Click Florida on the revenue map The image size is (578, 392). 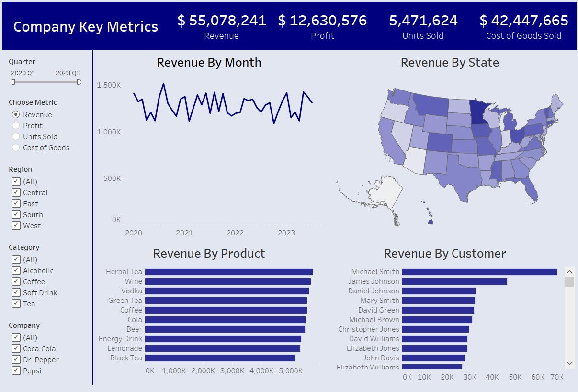528,188
